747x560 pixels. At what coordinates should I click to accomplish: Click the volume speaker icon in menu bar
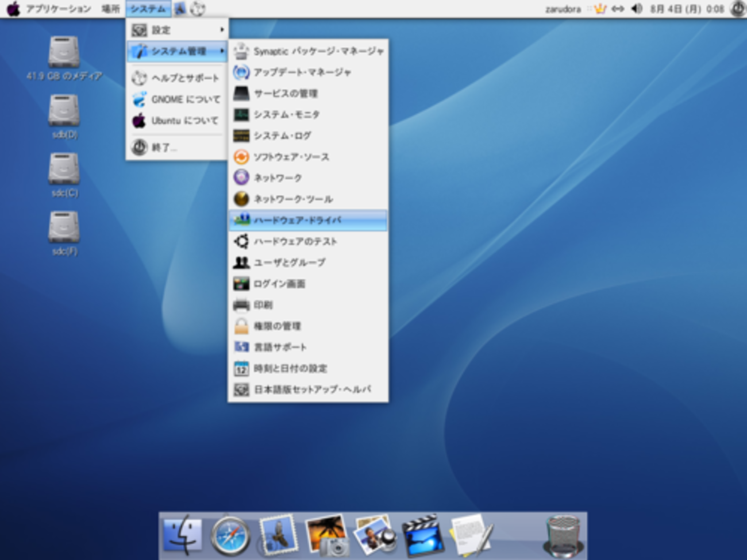tap(637, 9)
